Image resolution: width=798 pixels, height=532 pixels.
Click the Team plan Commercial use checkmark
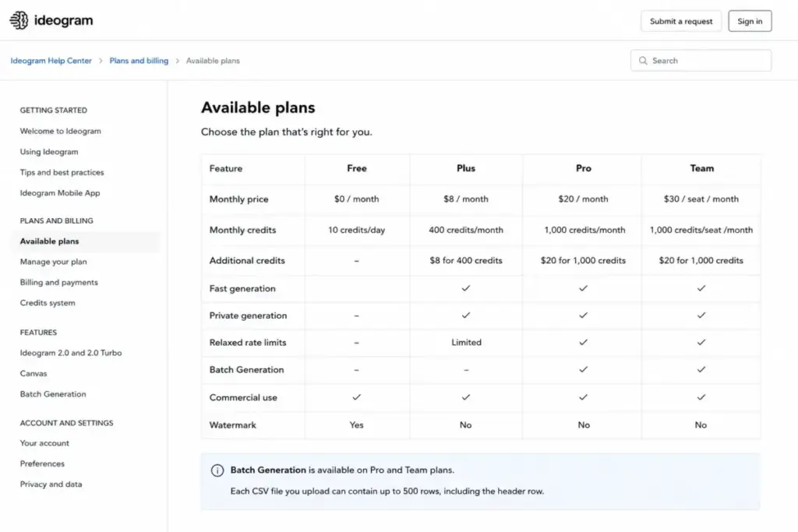point(701,397)
